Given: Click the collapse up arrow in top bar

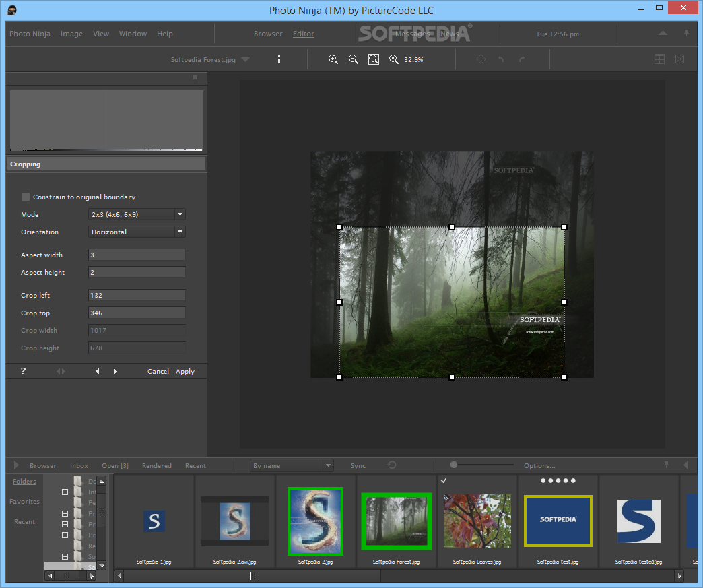Looking at the screenshot, I should (663, 33).
